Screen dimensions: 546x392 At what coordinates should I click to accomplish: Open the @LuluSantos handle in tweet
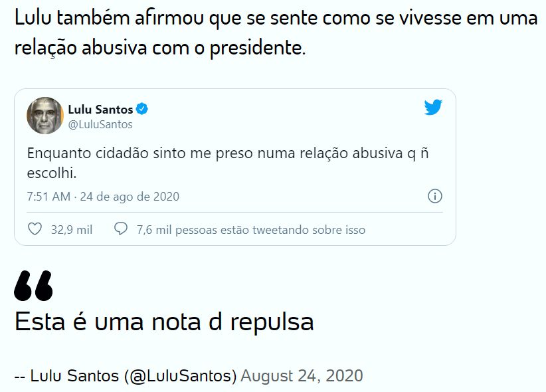100,124
